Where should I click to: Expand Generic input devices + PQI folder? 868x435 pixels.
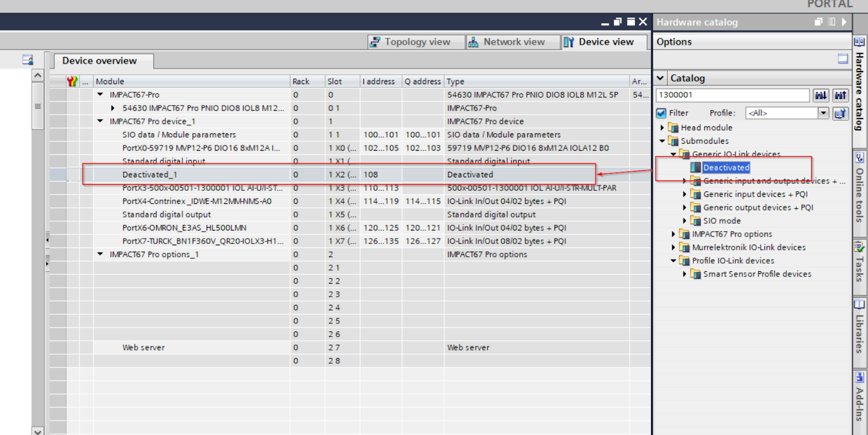685,194
